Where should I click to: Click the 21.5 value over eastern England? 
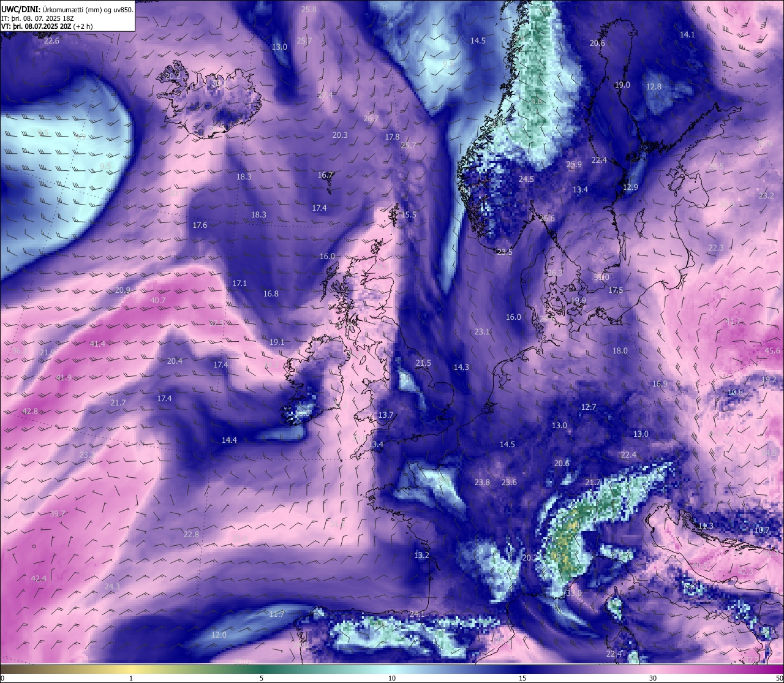[x=423, y=363]
